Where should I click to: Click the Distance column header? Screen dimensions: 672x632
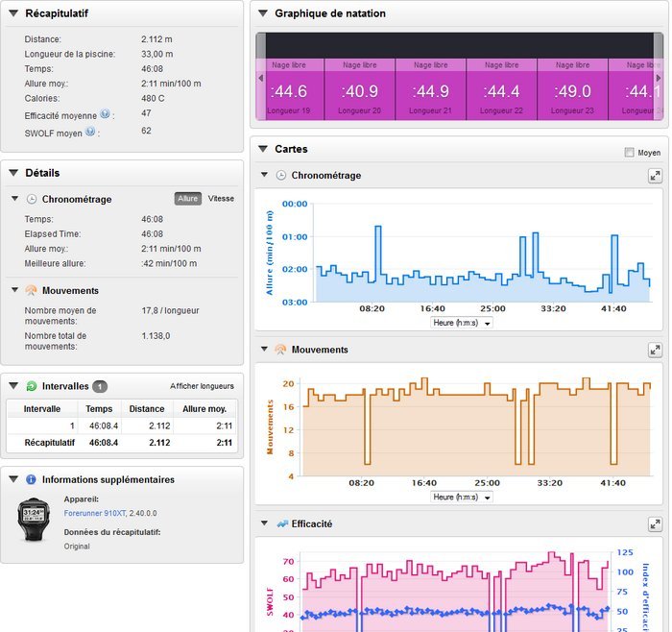[x=147, y=408]
